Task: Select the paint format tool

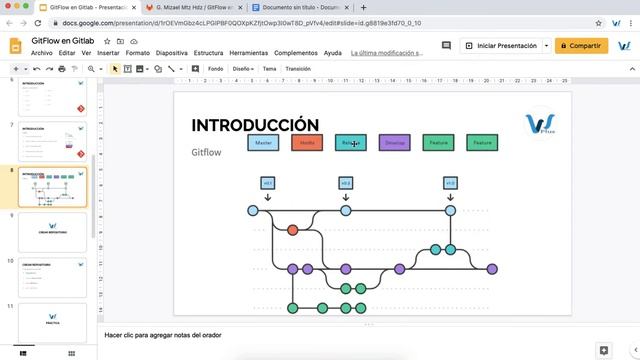Action: pos(74,69)
